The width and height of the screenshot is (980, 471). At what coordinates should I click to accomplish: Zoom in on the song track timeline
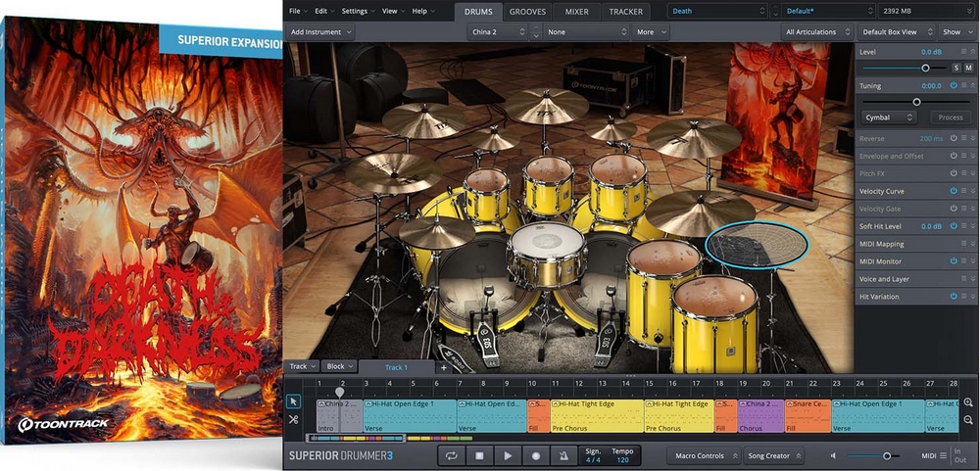click(968, 402)
